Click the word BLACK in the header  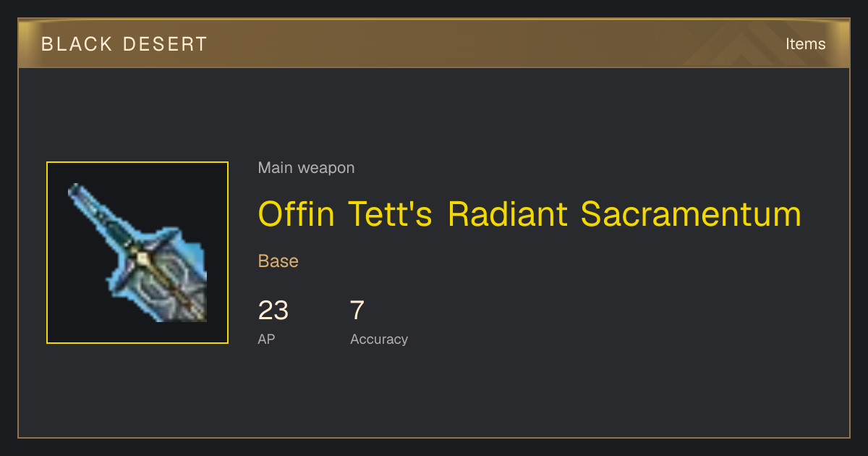click(76, 44)
